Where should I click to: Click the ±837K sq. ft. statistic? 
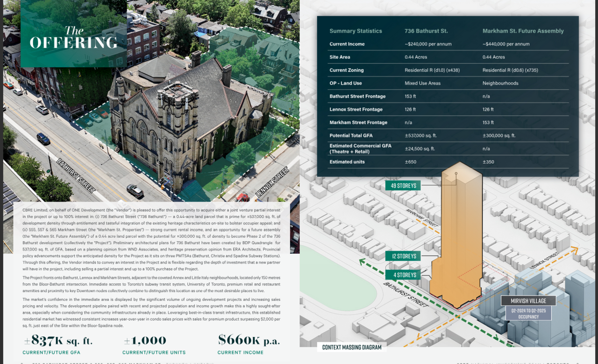pos(58,340)
